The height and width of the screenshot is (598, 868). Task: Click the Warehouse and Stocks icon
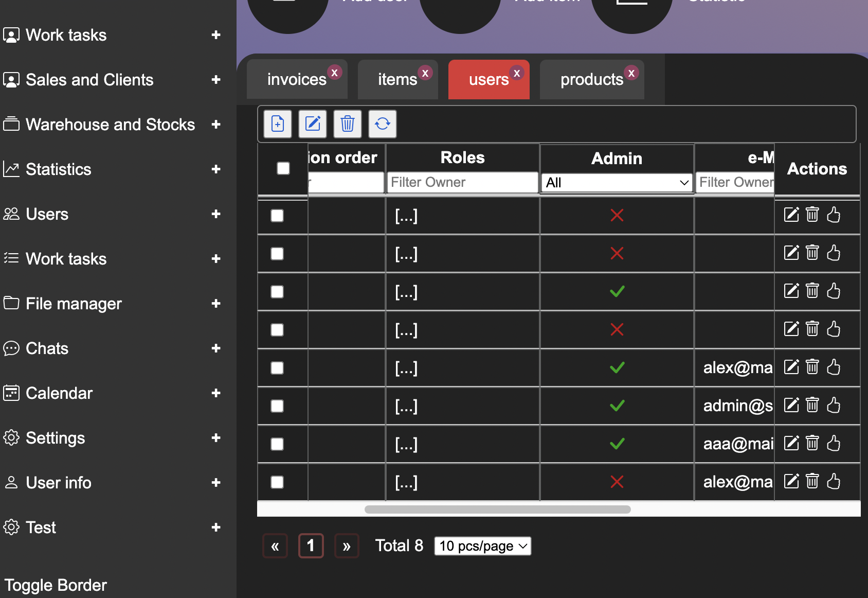coord(11,124)
